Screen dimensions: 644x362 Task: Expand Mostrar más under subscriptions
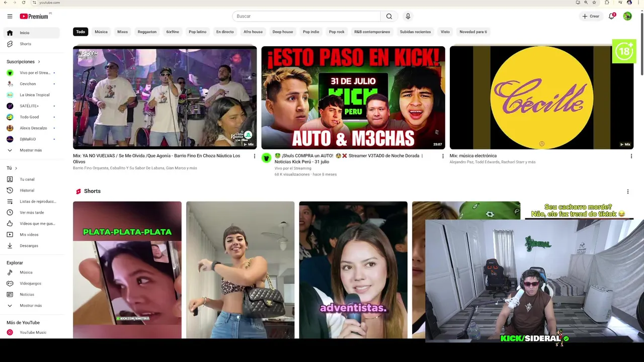[31, 150]
